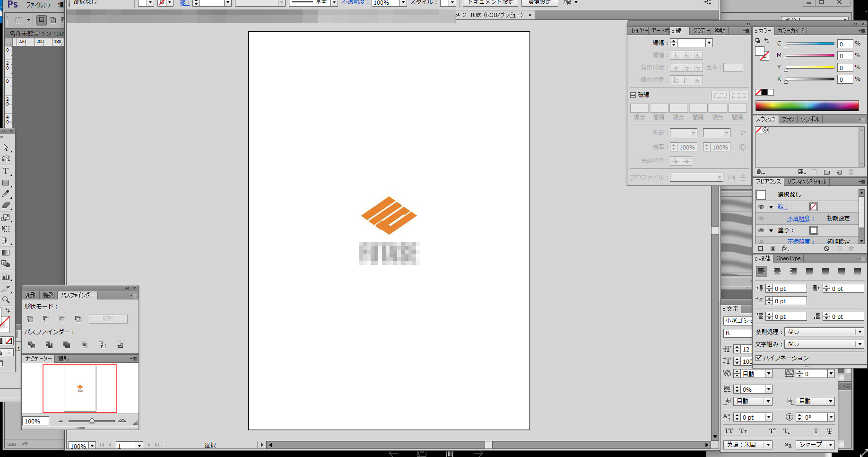The width and height of the screenshot is (868, 457).
Task: Click the CMYK color spectrum bar
Action: coord(807,106)
